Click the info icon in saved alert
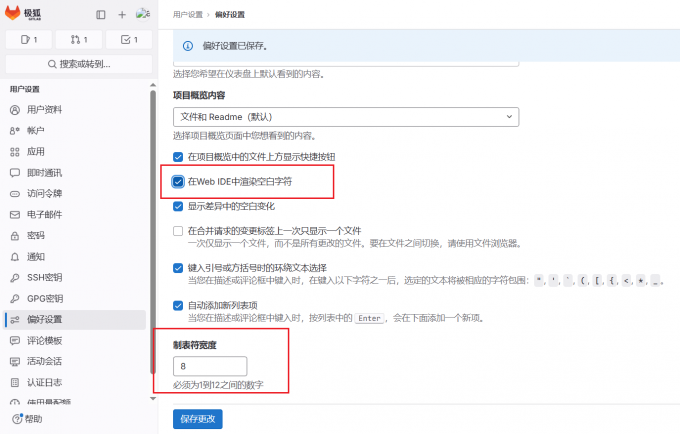 coord(188,46)
